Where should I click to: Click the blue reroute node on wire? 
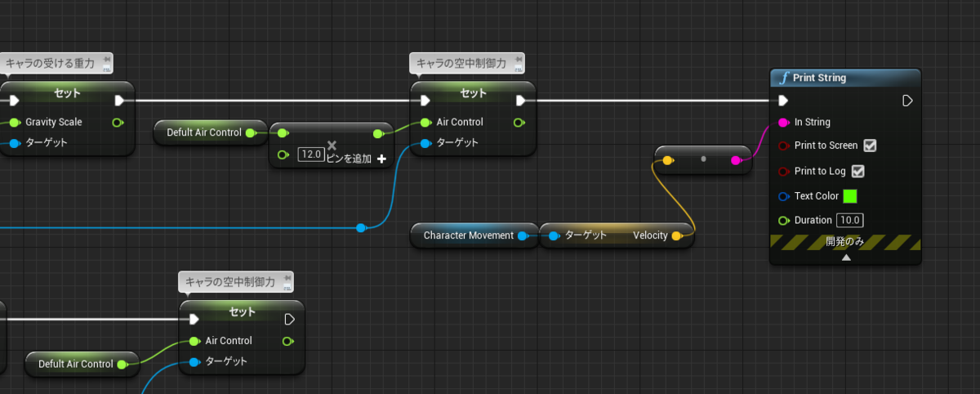[361, 227]
